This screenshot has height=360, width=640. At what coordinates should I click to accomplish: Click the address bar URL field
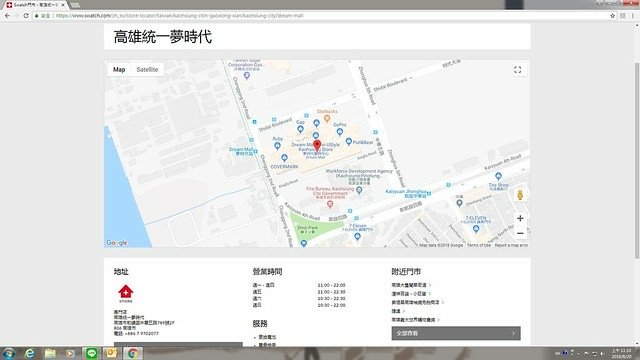(x=322, y=16)
